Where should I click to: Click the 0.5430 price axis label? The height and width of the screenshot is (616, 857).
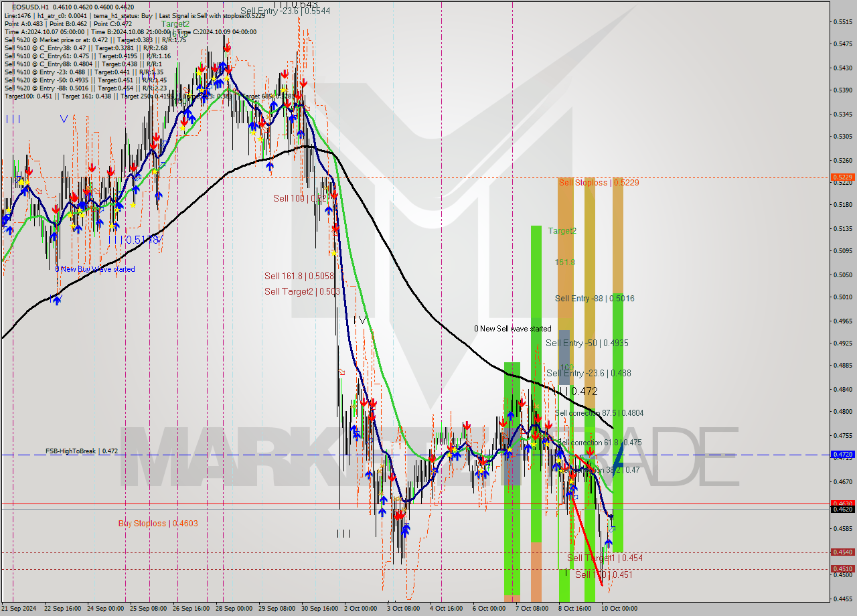click(x=844, y=68)
